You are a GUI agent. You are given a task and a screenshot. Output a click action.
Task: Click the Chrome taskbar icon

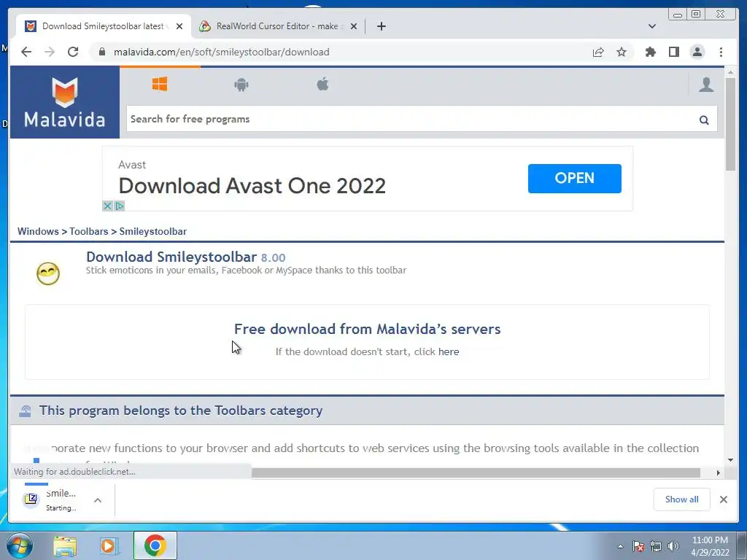click(x=155, y=545)
